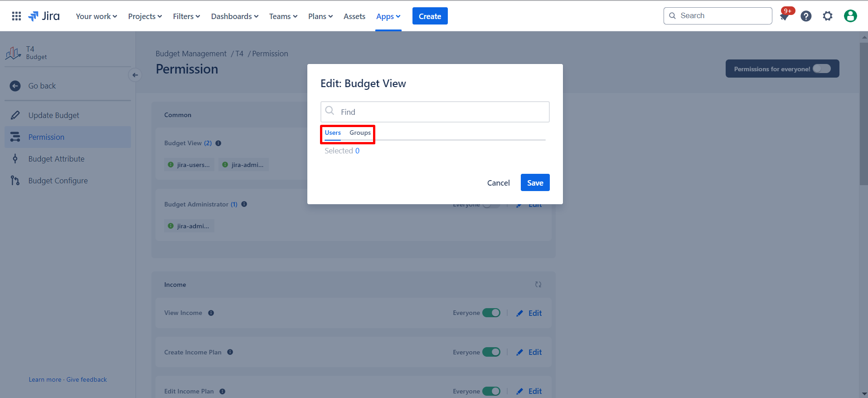The image size is (868, 398).
Task: Open Budget Attribute in the sidebar
Action: [x=68, y=159]
